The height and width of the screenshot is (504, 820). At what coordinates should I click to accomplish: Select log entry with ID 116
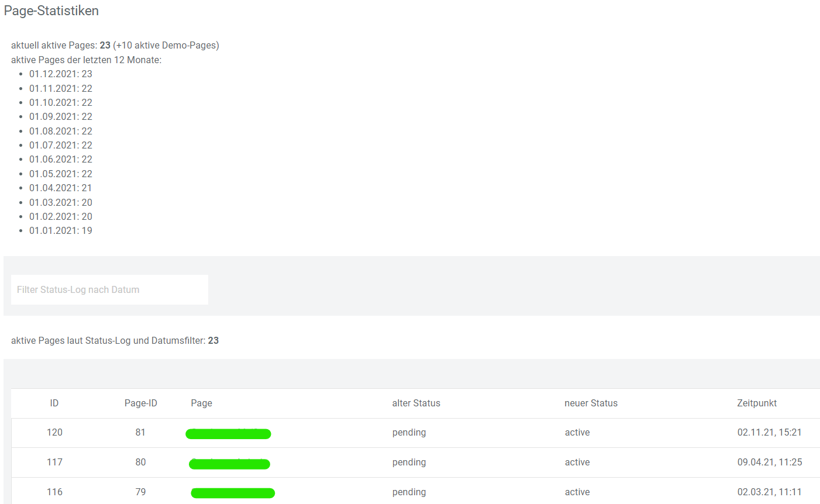[54, 492]
